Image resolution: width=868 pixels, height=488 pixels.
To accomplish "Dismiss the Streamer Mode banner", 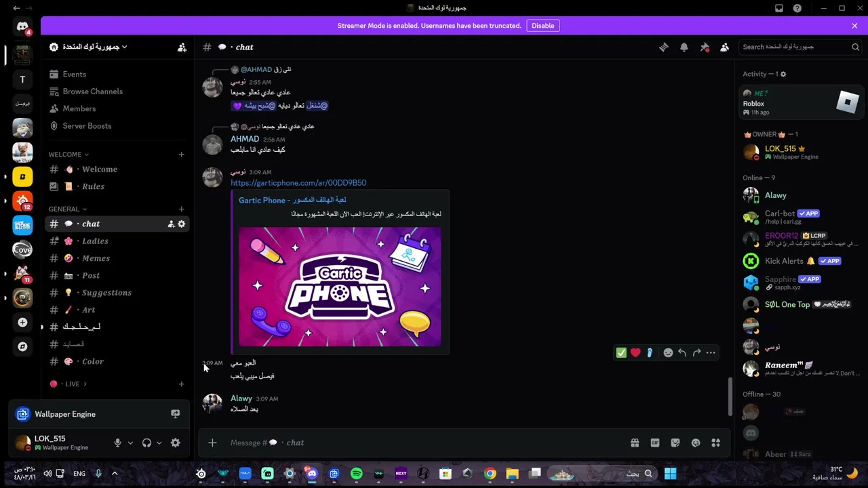I will 854,26.
